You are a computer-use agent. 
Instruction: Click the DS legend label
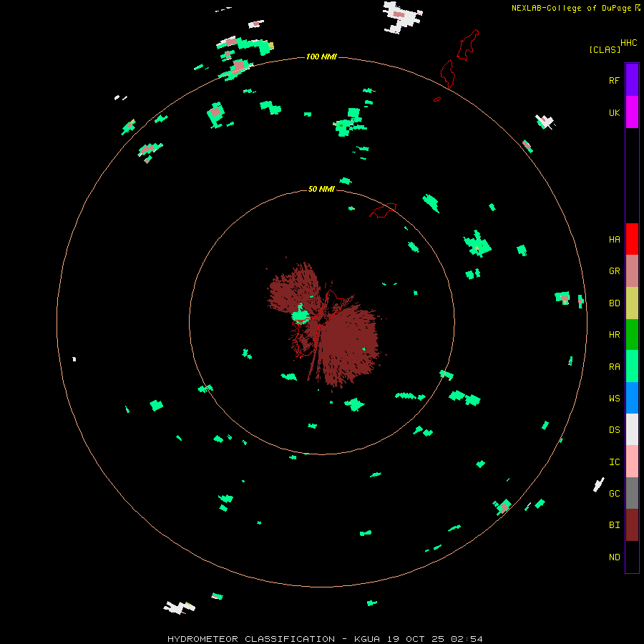(x=614, y=429)
